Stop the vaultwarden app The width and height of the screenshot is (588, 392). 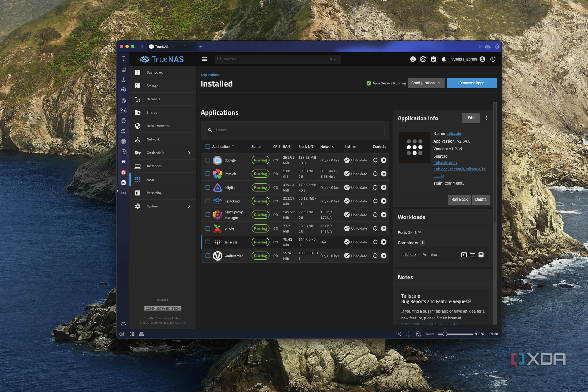point(383,256)
